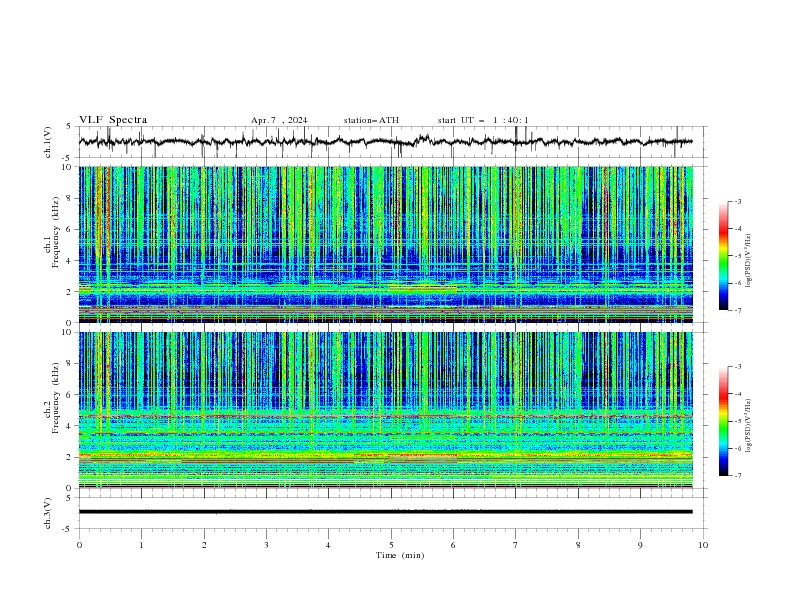
Task: Select the "start UT = 1 :40: 1" text
Action: (483, 120)
